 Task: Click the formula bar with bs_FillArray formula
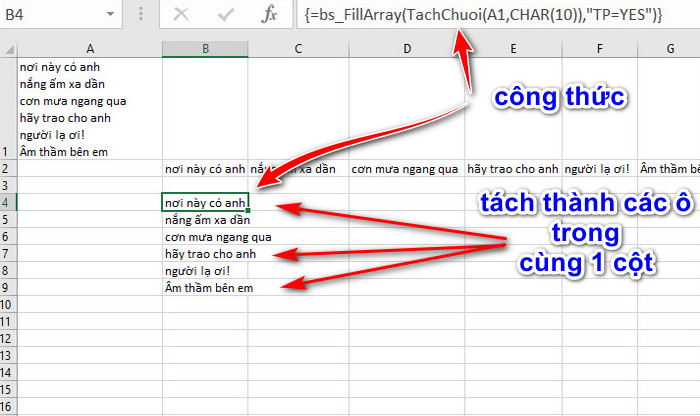(x=498, y=14)
